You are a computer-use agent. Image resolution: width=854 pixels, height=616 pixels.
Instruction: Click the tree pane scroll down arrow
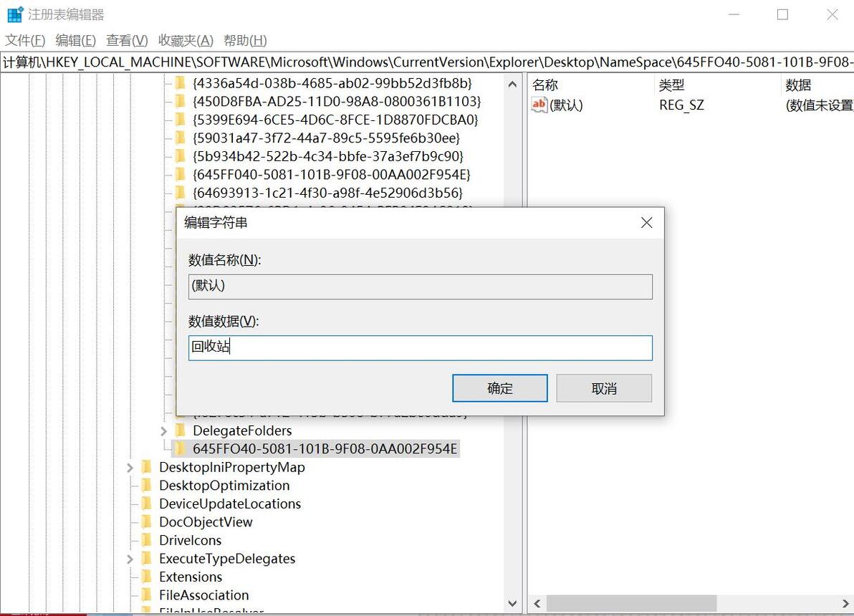(512, 604)
